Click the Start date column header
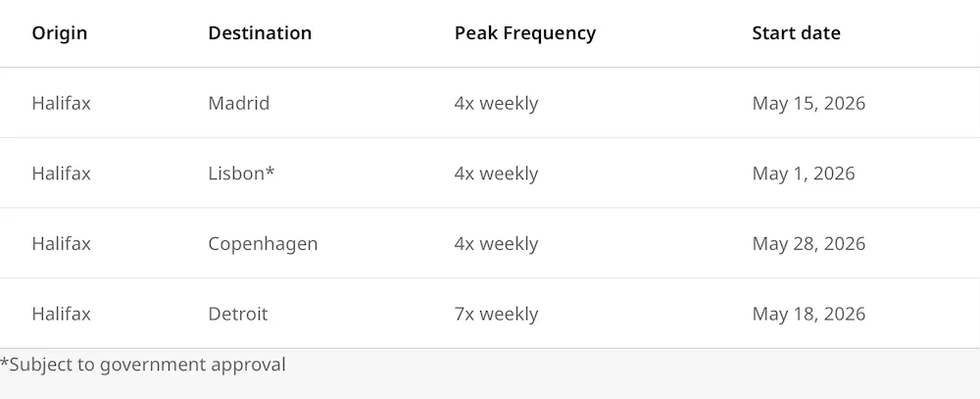Screen dimensions: 980x399 click(x=796, y=33)
